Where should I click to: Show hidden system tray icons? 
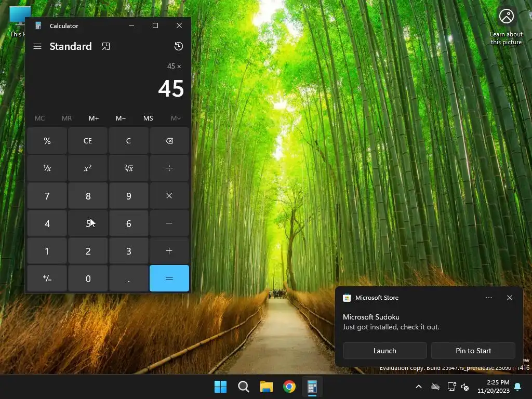click(x=419, y=387)
